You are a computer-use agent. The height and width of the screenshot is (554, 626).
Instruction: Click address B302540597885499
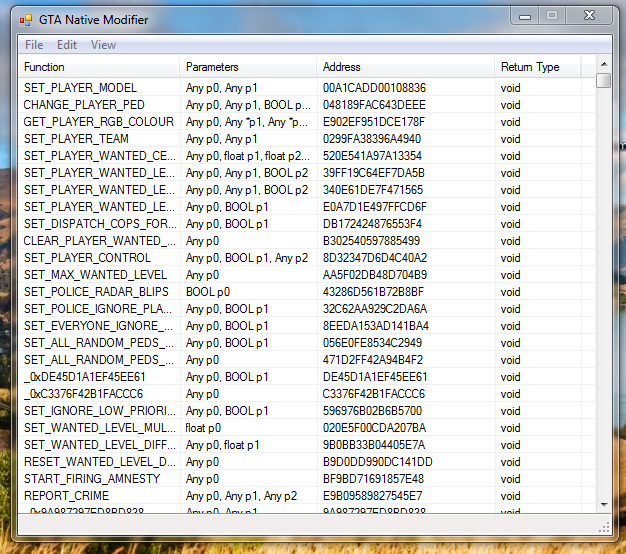[x=371, y=241]
